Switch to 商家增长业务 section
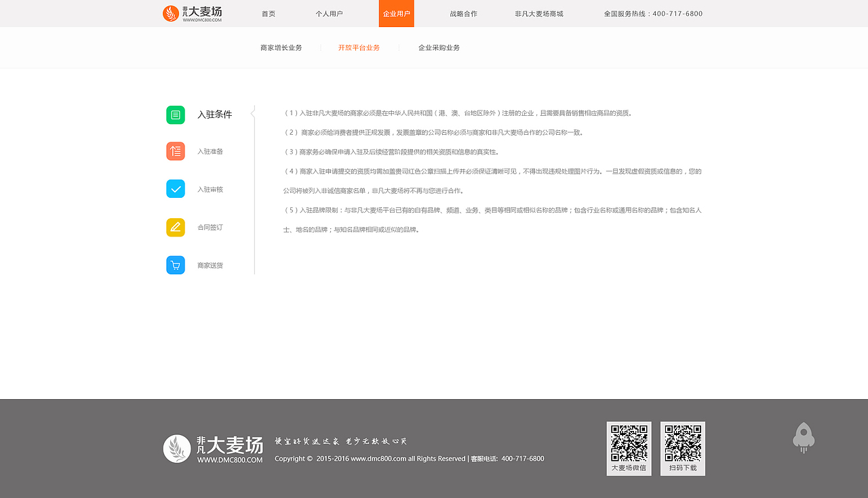The width and height of the screenshot is (868, 498). (x=280, y=47)
